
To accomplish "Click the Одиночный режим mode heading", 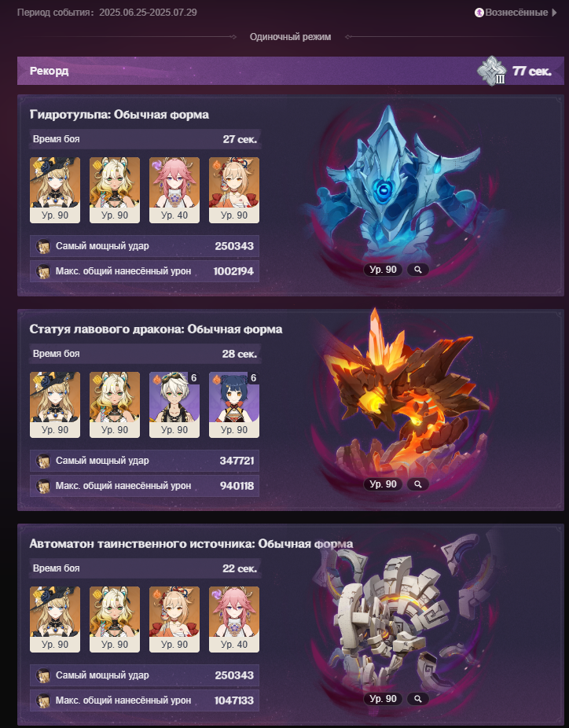I will pos(290,37).
